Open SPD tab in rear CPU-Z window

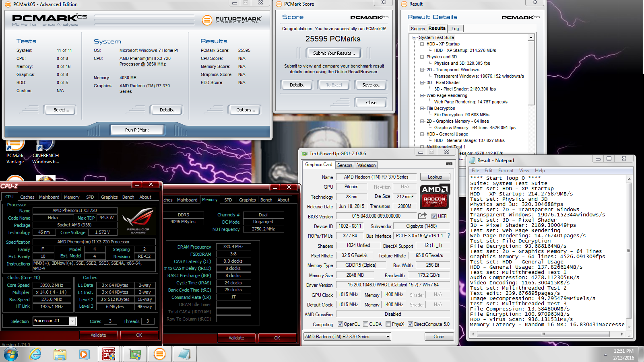pos(228,200)
